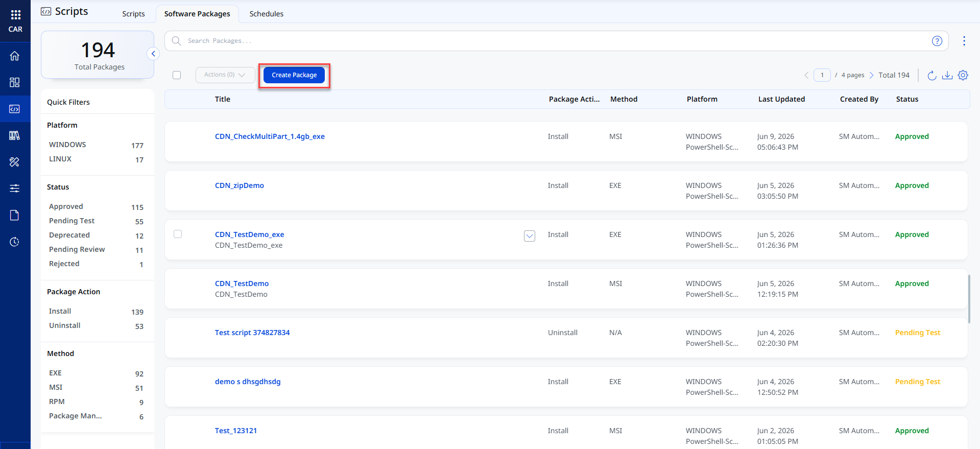The width and height of the screenshot is (980, 449).
Task: Click the Create Package button
Action: 294,75
